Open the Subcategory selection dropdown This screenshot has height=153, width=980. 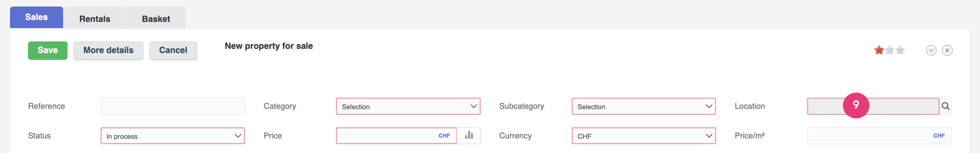644,106
